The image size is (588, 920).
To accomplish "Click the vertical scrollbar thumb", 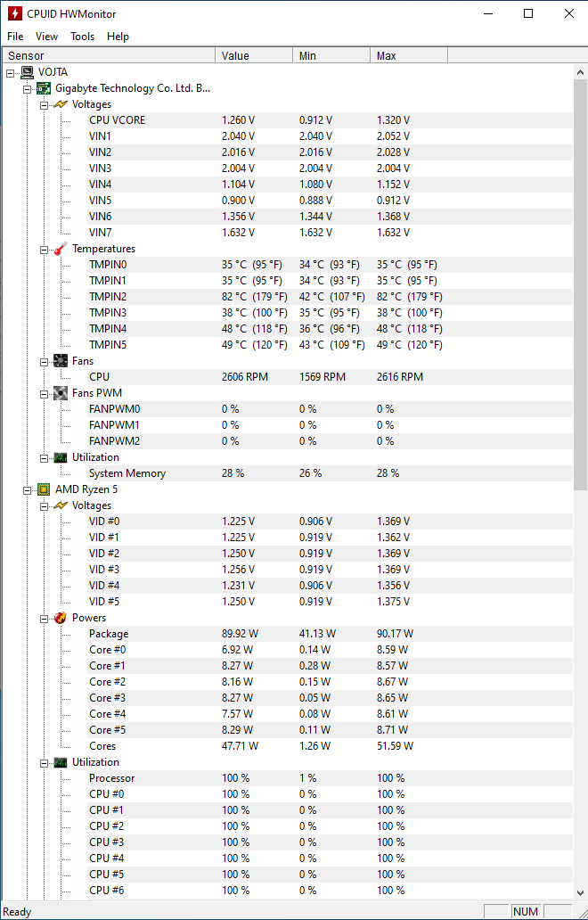I will pyautogui.click(x=580, y=276).
